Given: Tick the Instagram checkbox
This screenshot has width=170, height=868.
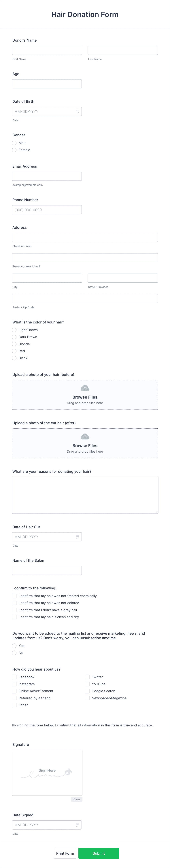Looking at the screenshot, I should (x=14, y=684).
